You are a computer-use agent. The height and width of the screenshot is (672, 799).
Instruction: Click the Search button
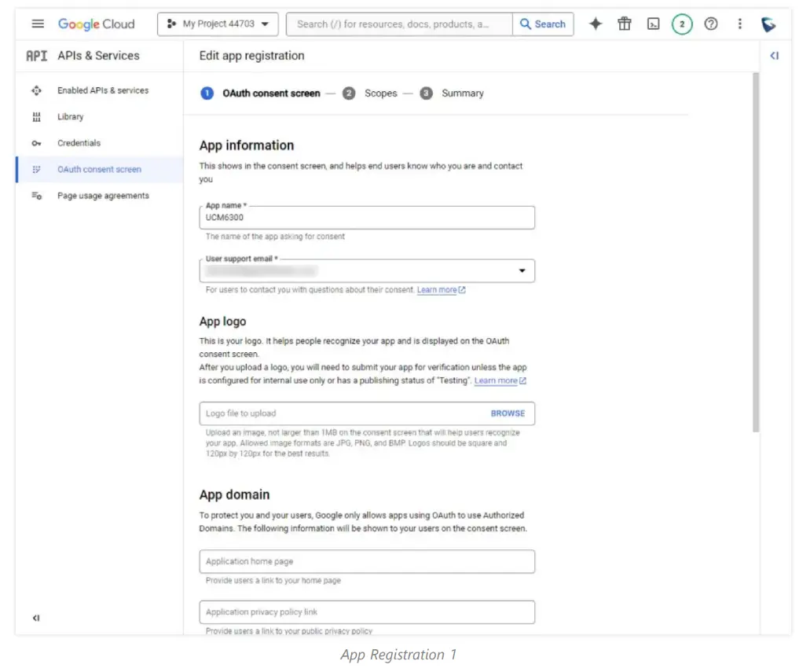tap(543, 24)
